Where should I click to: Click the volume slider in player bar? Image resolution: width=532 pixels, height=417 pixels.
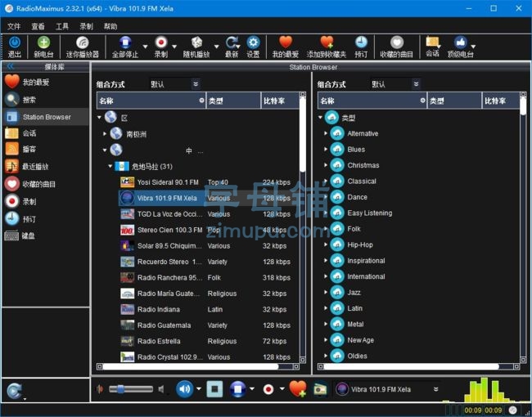[x=131, y=389]
